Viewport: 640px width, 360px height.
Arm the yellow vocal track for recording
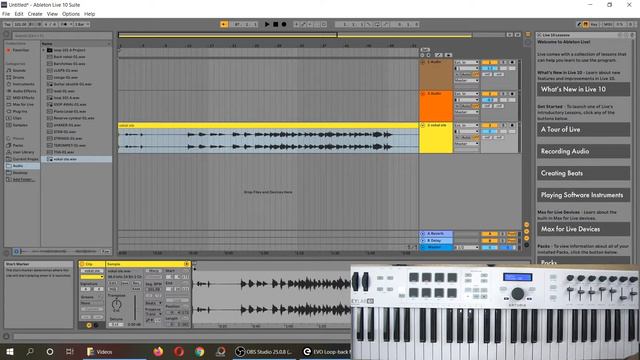tap(512, 125)
